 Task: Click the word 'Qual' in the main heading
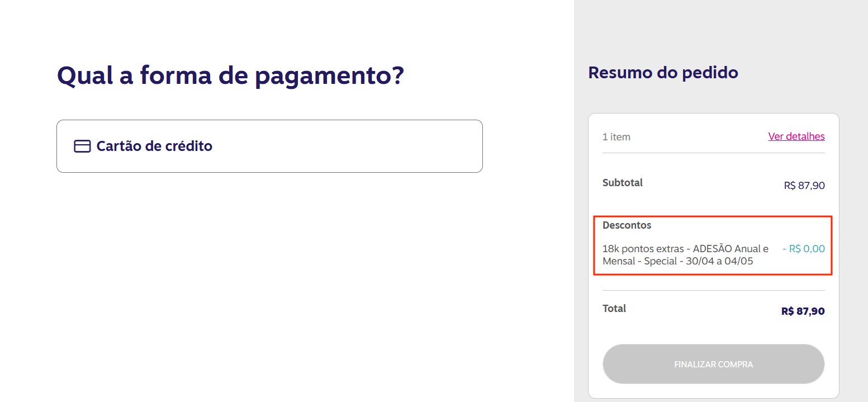pyautogui.click(x=86, y=75)
